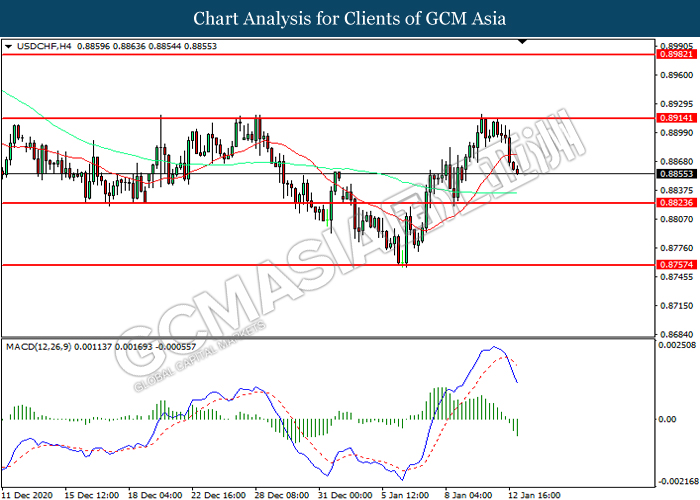This screenshot has width=700, height=500.
Task: Click the chart shift triangle marker at top
Action: [x=522, y=42]
